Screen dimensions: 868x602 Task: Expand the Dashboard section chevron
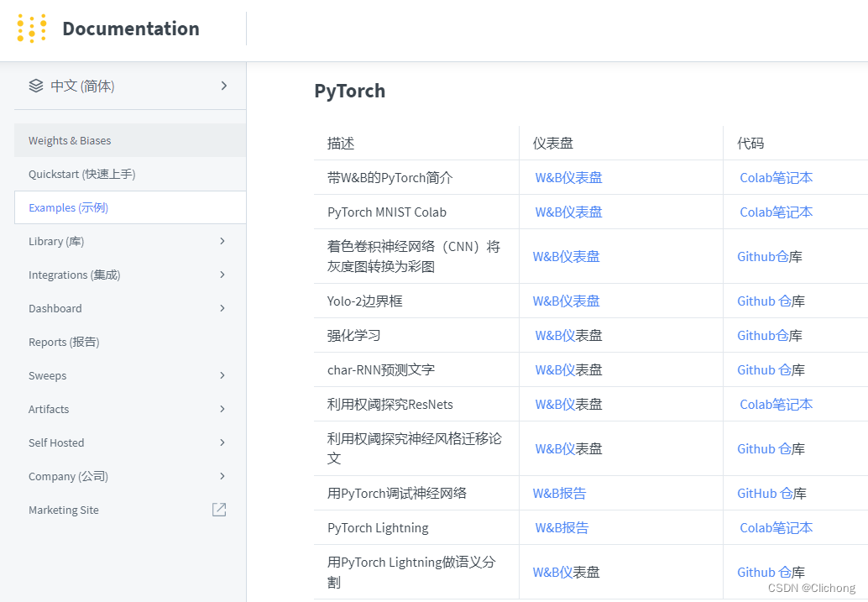point(222,308)
